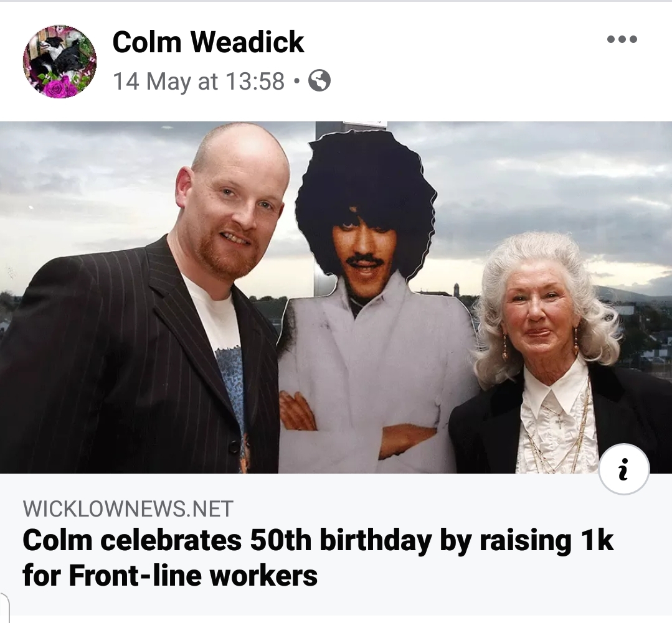
Task: Click the separator dot beside the timestamp
Action: pyautogui.click(x=296, y=81)
